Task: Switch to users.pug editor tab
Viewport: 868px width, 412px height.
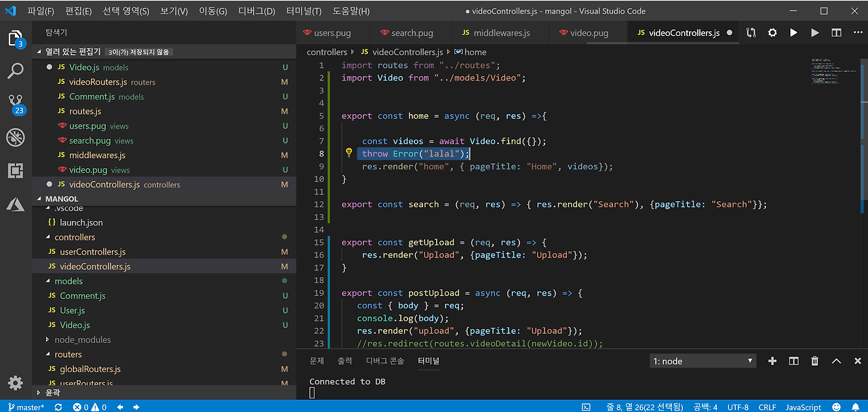Action: pos(334,33)
